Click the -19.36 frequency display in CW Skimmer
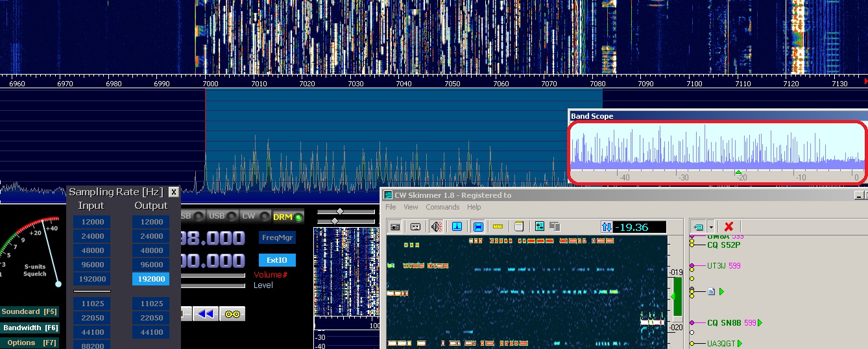 click(x=640, y=227)
